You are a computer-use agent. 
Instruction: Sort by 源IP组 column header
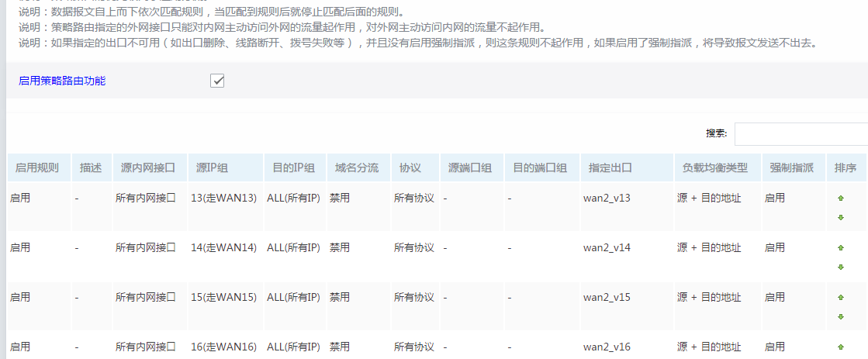click(226, 168)
